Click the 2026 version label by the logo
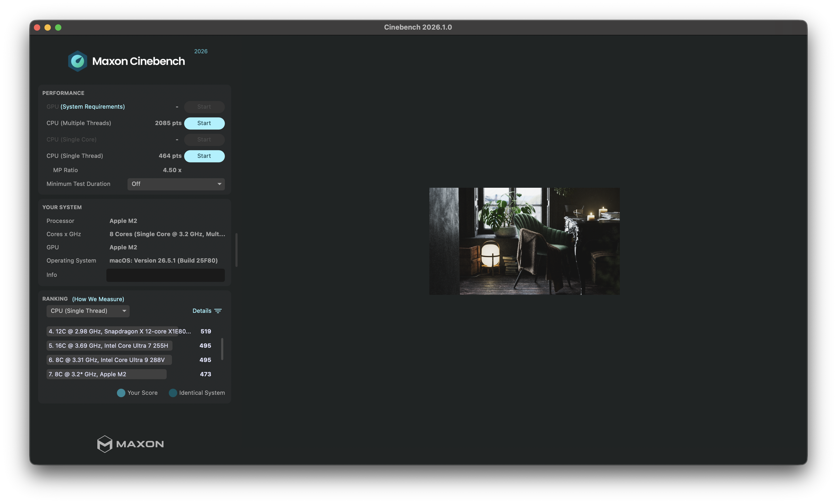The image size is (837, 504). click(x=201, y=51)
